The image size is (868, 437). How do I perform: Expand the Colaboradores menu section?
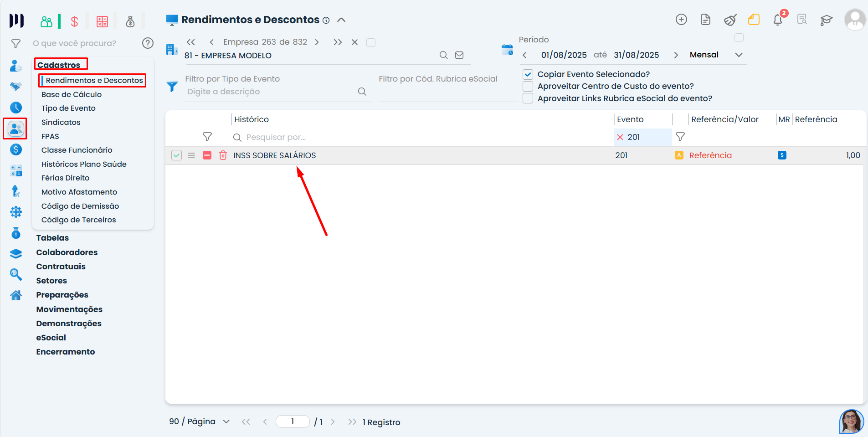click(x=67, y=252)
